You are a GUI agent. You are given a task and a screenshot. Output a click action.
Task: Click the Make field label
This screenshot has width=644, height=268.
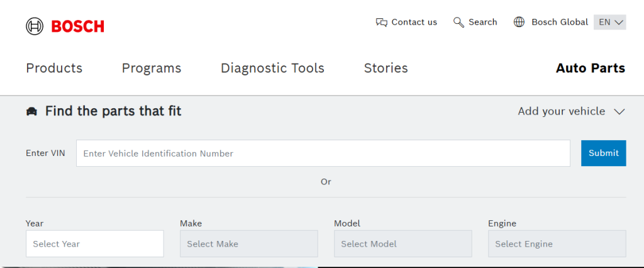coord(191,223)
